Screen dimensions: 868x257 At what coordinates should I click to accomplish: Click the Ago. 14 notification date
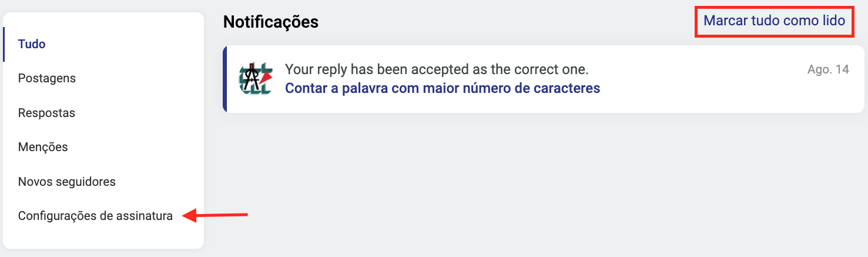click(828, 69)
